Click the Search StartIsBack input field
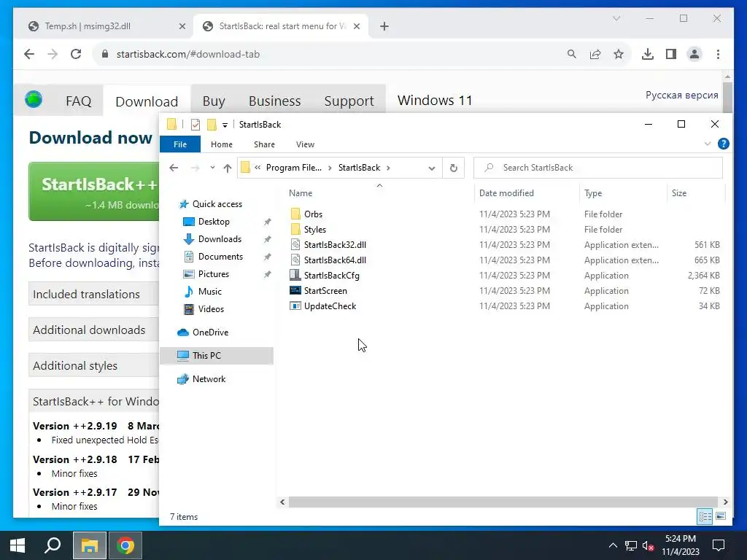Image resolution: width=747 pixels, height=560 pixels. pyautogui.click(x=598, y=168)
